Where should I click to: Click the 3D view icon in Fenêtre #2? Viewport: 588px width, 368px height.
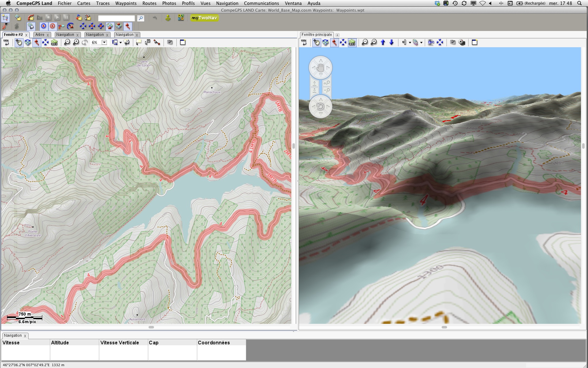pyautogui.click(x=54, y=42)
